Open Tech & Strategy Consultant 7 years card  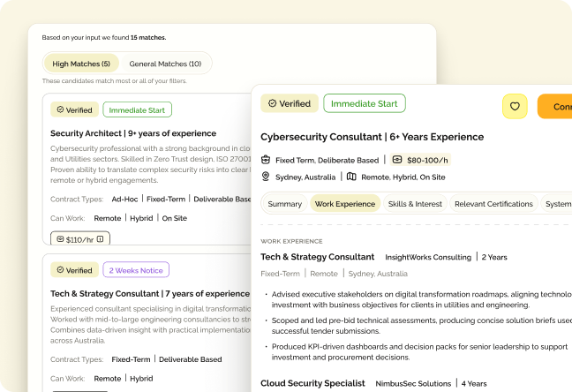tap(150, 293)
